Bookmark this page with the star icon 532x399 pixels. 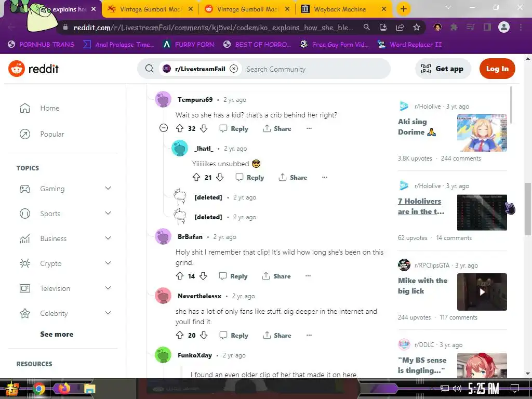click(417, 27)
